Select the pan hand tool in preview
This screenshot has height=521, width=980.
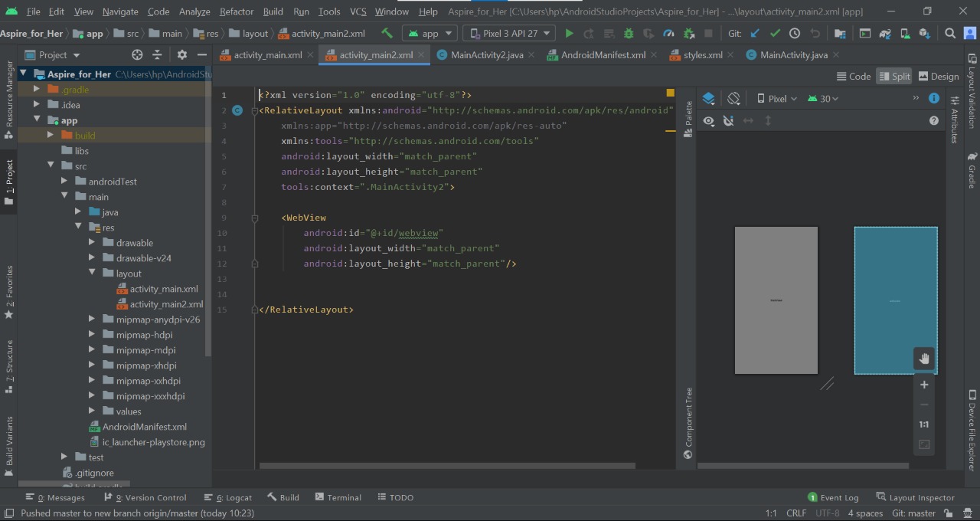click(x=924, y=359)
